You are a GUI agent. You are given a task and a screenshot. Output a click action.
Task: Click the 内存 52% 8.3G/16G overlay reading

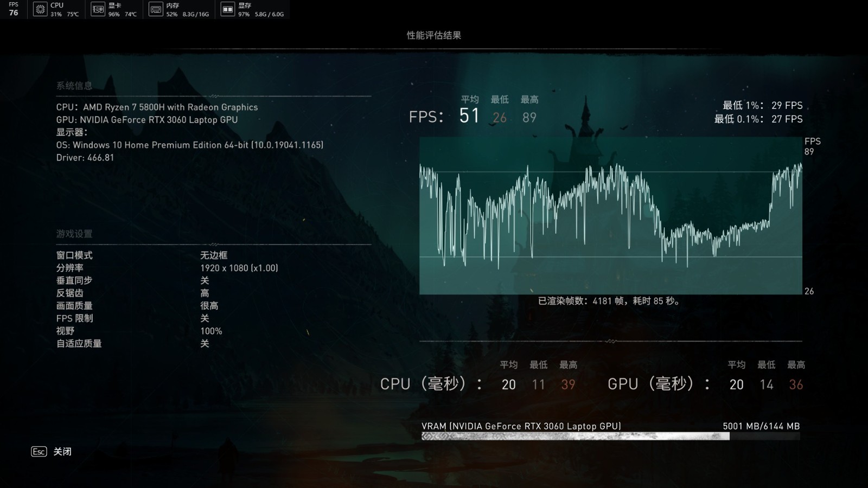click(x=187, y=10)
